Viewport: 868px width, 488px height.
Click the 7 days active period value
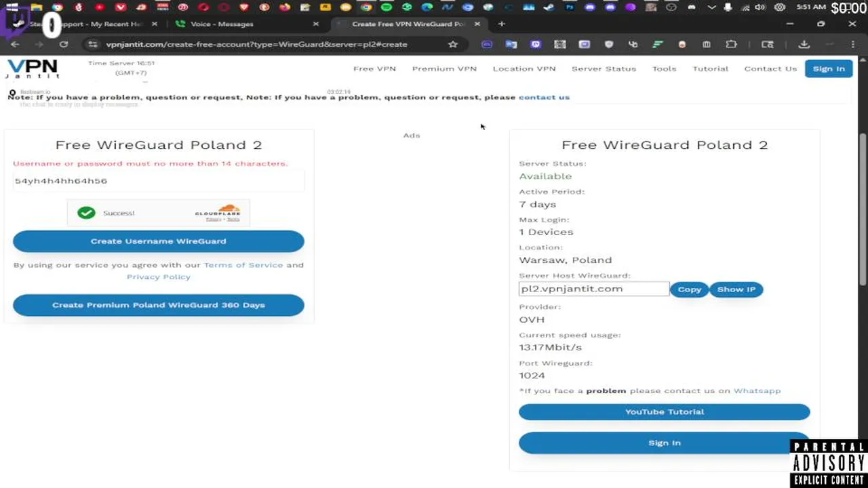(x=538, y=204)
